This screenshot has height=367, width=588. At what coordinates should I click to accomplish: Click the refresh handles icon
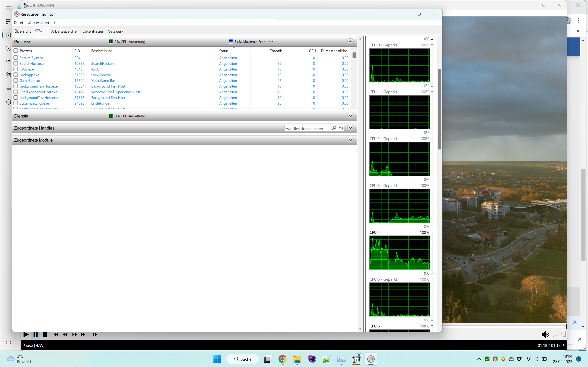tap(341, 128)
